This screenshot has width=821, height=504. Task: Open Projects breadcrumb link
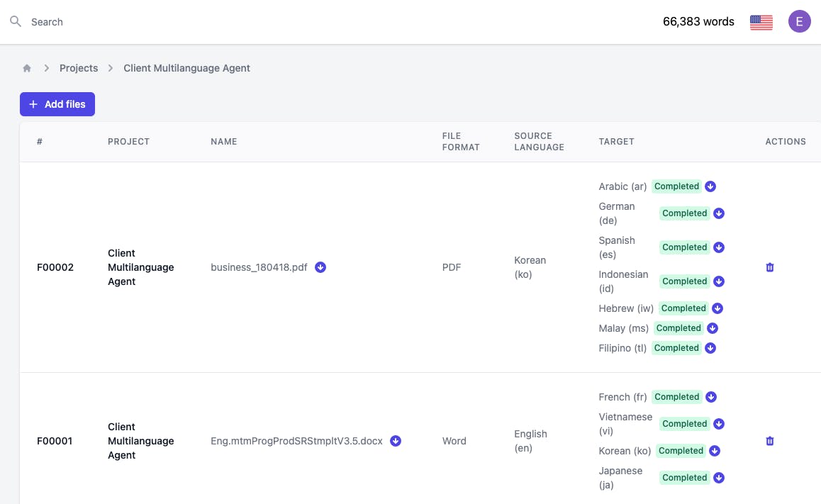[79, 68]
